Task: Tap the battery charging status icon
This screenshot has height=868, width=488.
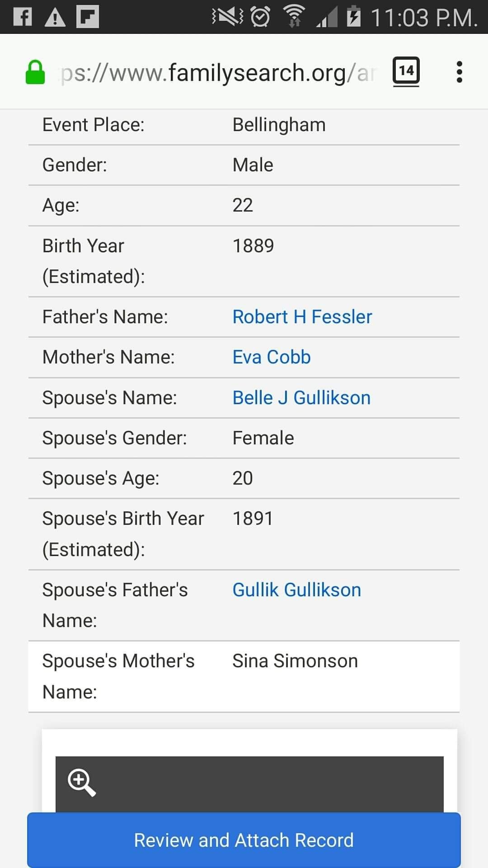Action: [x=354, y=17]
